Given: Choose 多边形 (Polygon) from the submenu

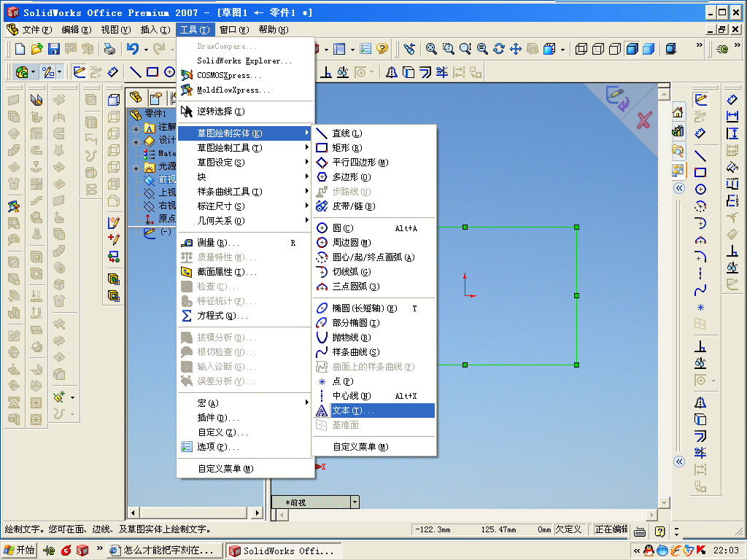Looking at the screenshot, I should (374, 176).
